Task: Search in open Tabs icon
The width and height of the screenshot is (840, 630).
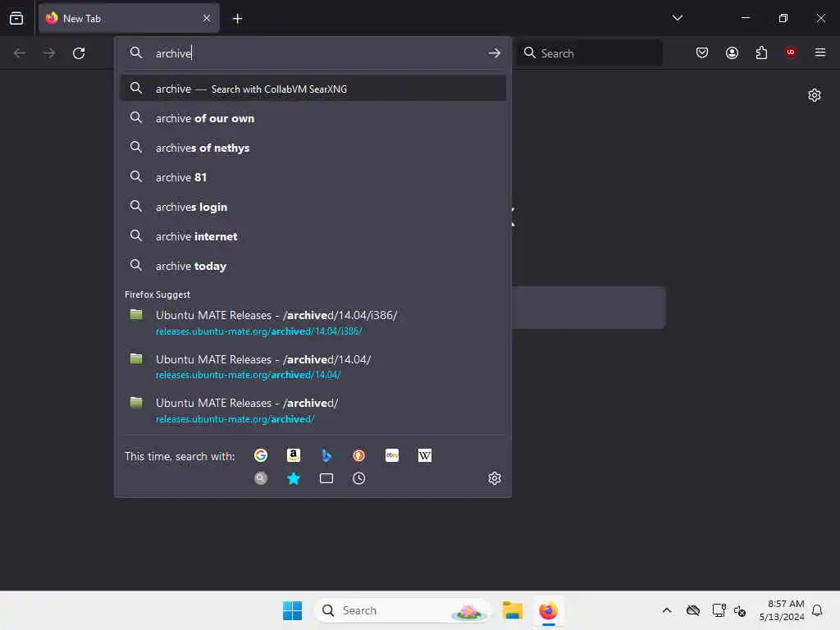Action: pos(326,478)
